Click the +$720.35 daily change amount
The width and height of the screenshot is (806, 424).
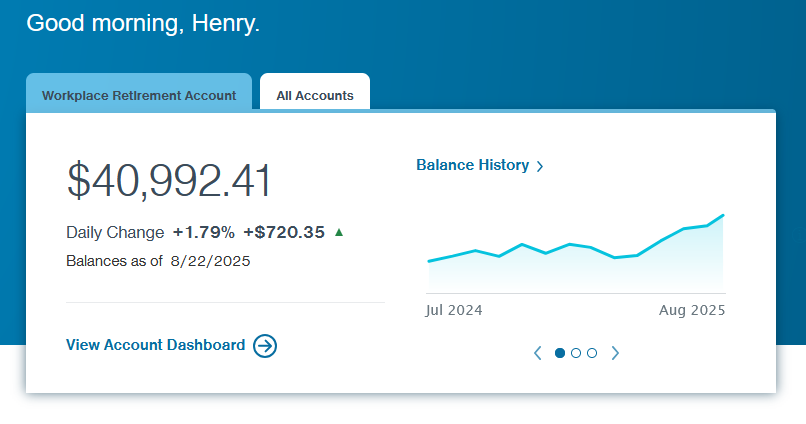tap(284, 232)
